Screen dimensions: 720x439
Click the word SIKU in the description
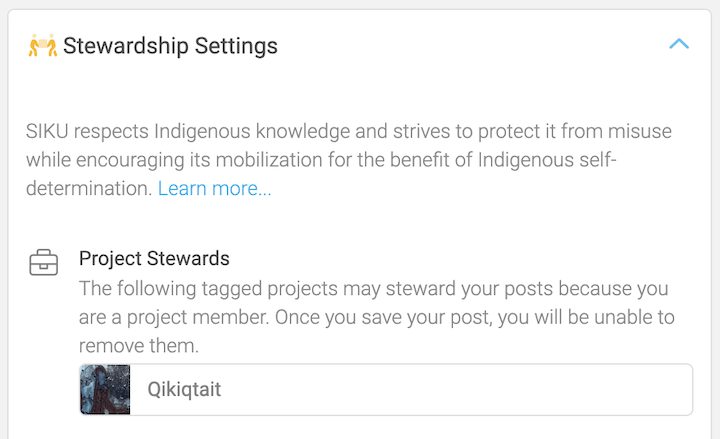click(50, 132)
